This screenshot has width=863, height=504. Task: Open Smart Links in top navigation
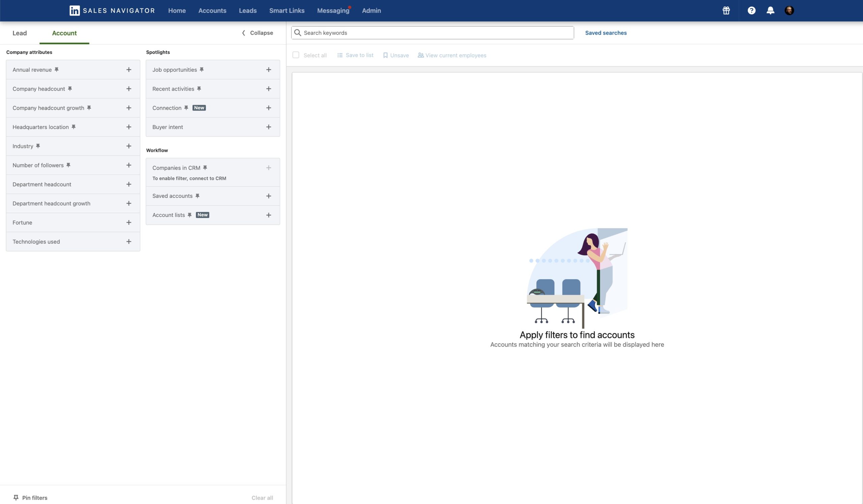[x=287, y=10]
